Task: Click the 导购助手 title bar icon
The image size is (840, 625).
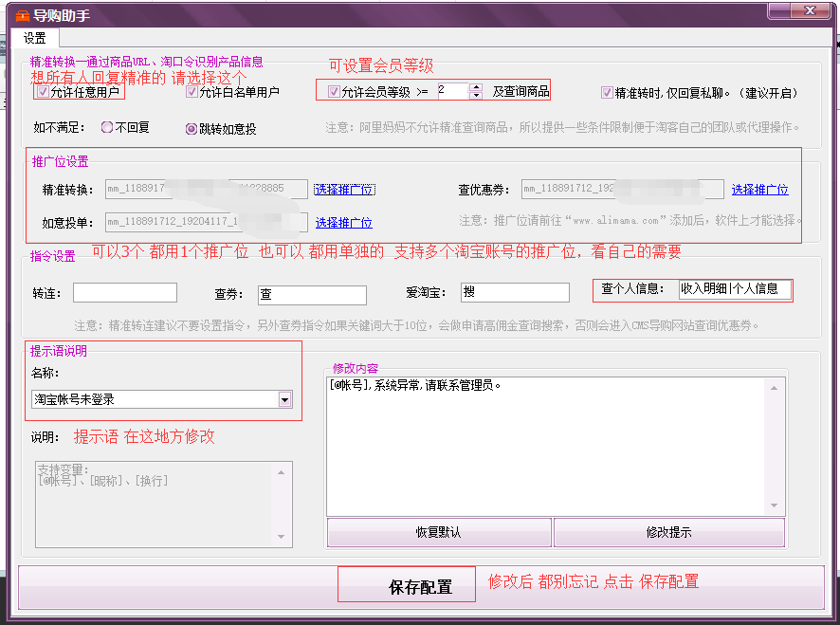Action: pyautogui.click(x=23, y=13)
